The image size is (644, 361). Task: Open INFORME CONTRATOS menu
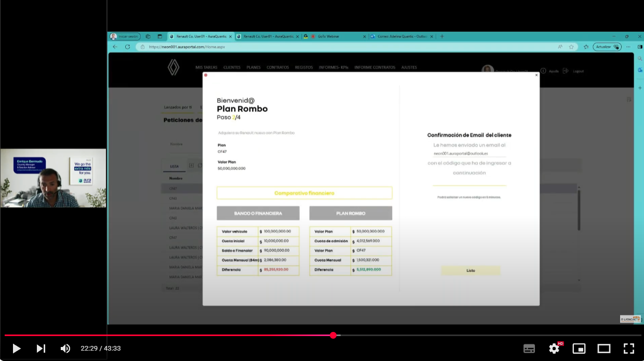(374, 68)
